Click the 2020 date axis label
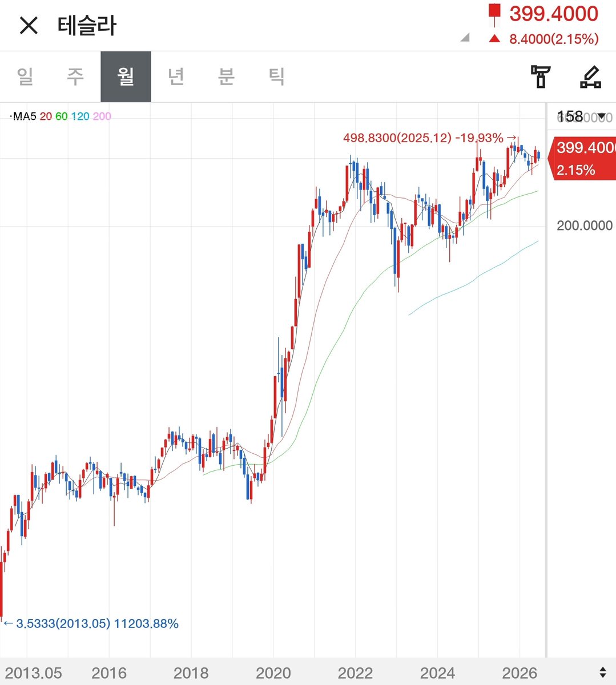Image resolution: width=616 pixels, height=685 pixels. (273, 673)
